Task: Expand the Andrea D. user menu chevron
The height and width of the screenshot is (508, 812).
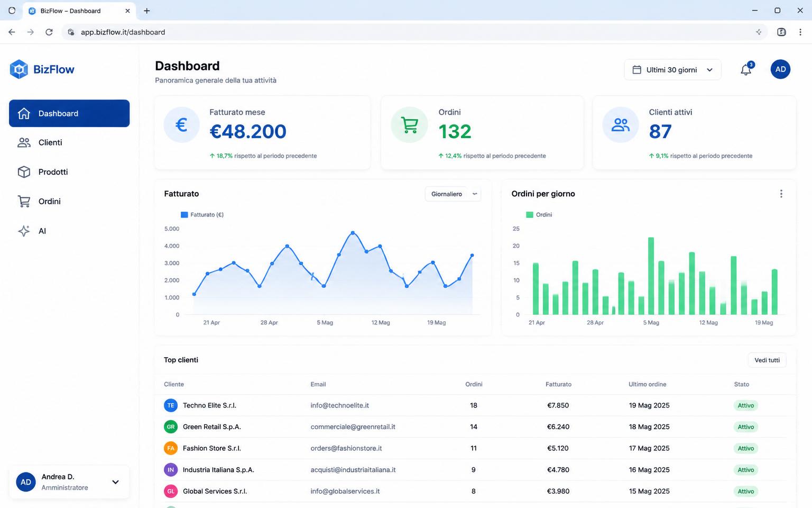Action: (115, 482)
